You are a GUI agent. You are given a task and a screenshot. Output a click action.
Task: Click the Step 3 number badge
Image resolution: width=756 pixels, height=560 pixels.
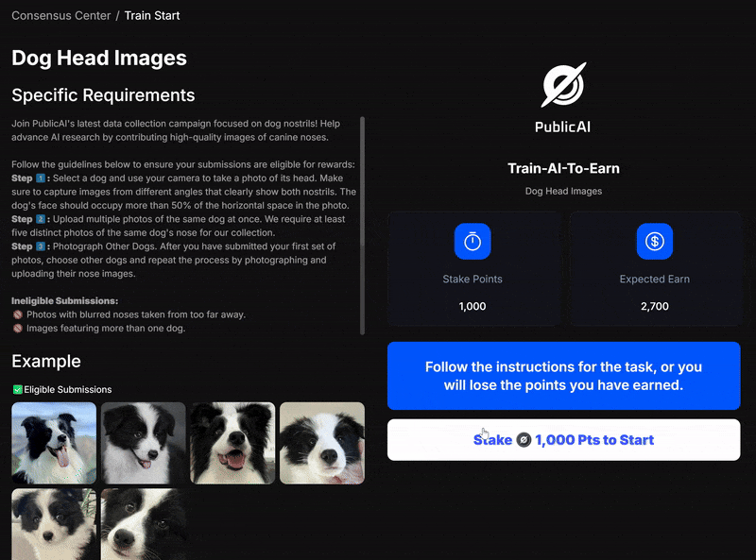pyautogui.click(x=41, y=246)
